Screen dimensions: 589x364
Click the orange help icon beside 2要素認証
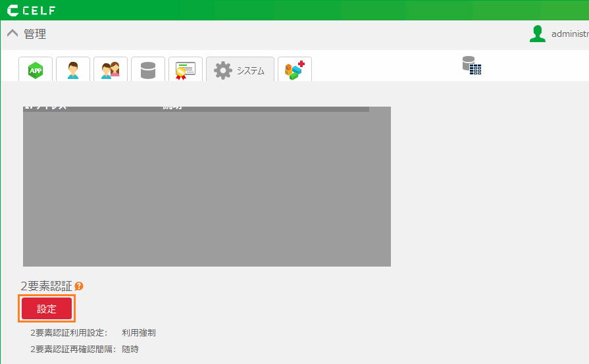[79, 286]
